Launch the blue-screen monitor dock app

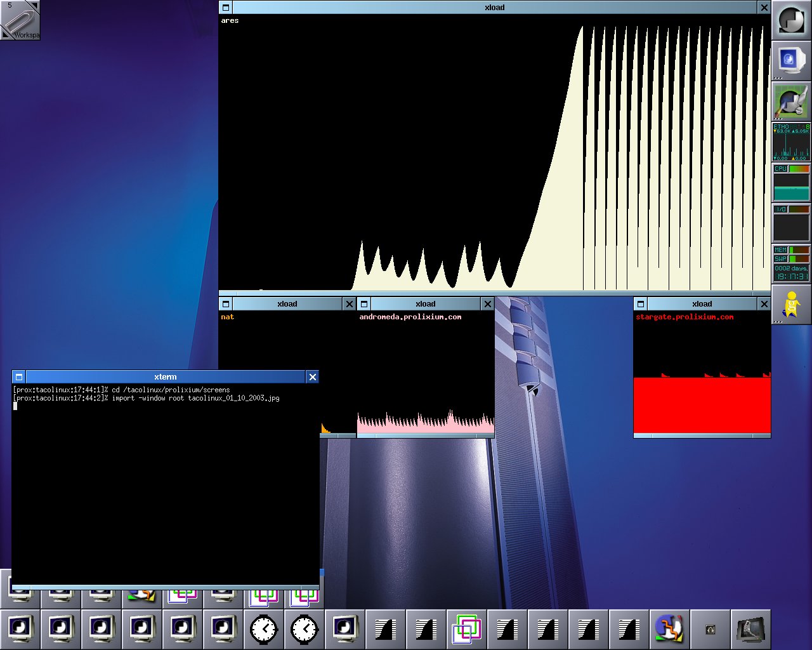[x=790, y=60]
